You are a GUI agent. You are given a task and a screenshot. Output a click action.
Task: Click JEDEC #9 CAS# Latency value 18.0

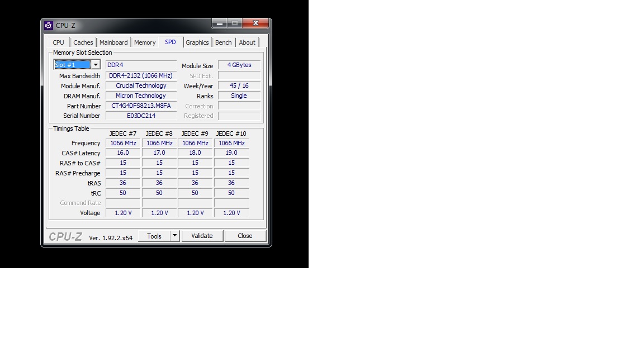click(x=195, y=153)
